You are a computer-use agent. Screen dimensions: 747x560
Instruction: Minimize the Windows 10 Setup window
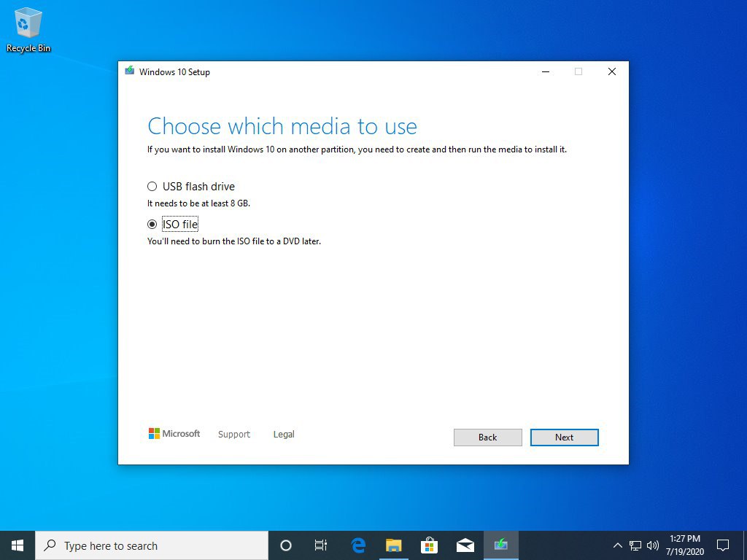pos(546,71)
